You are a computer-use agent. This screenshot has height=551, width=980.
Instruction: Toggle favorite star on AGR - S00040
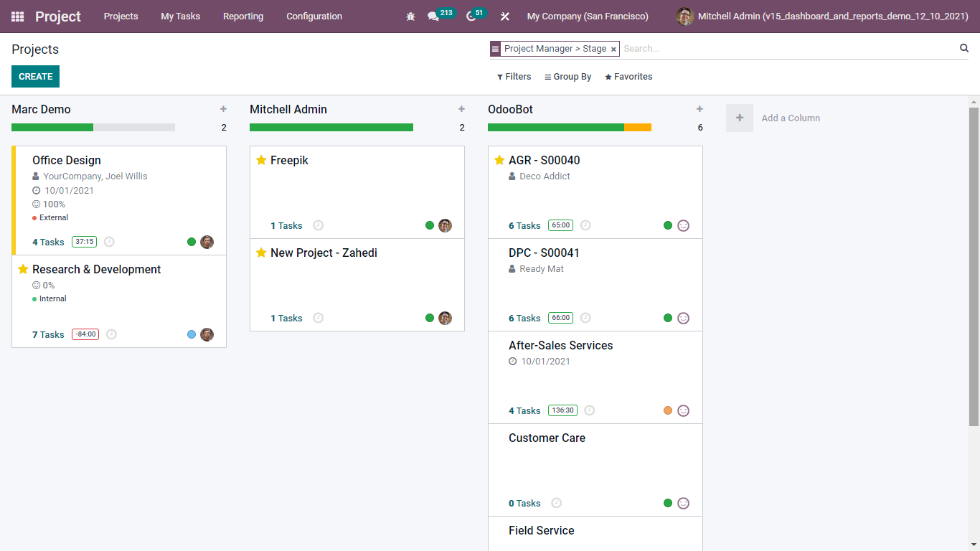(x=499, y=160)
